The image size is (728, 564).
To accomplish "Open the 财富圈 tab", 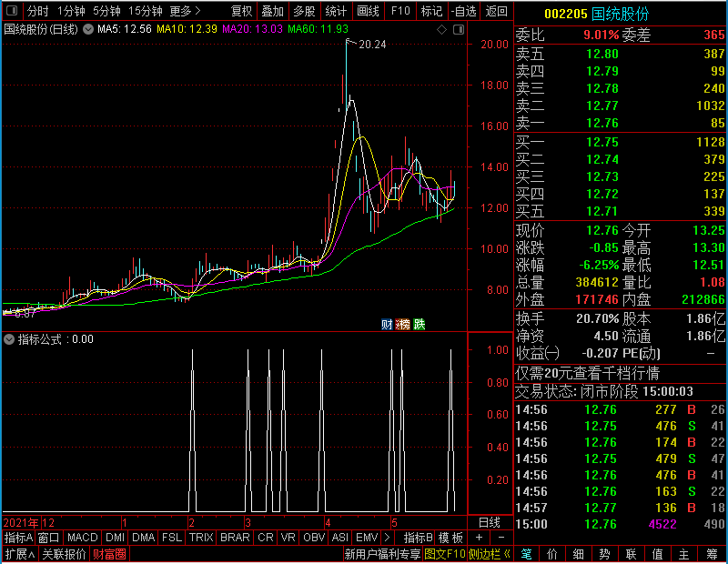I will click(x=109, y=554).
